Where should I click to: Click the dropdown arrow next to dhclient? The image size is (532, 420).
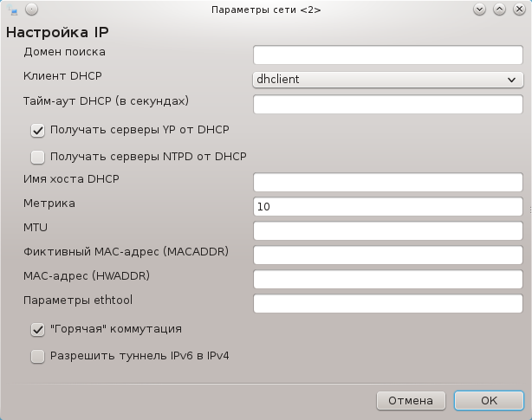[512, 80]
